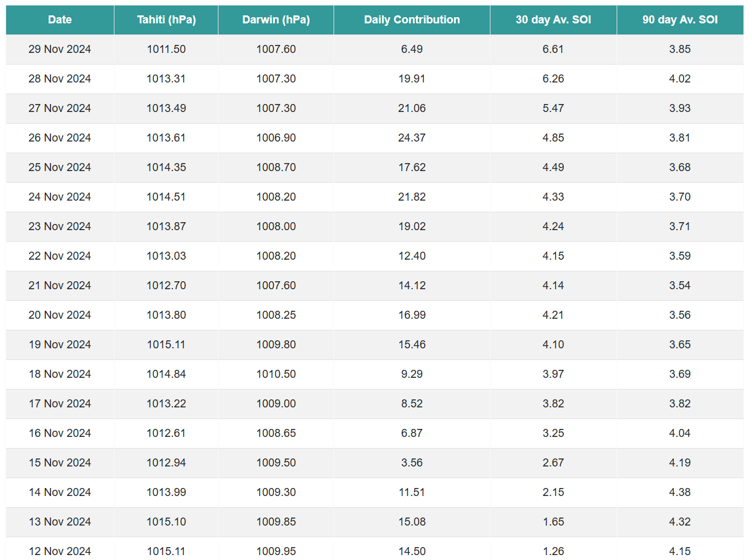Select the 28 Nov 2024 date cell
The width and height of the screenshot is (752, 560).
[x=60, y=79]
